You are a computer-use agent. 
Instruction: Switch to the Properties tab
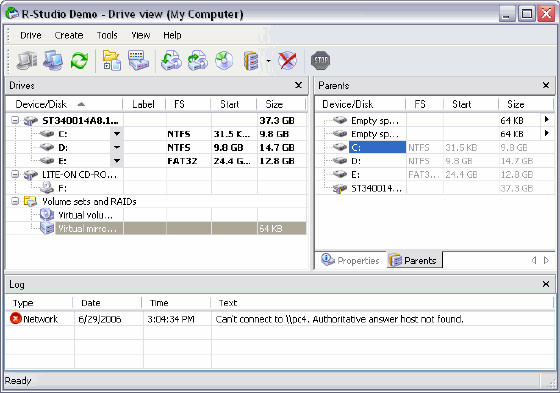[x=350, y=260]
